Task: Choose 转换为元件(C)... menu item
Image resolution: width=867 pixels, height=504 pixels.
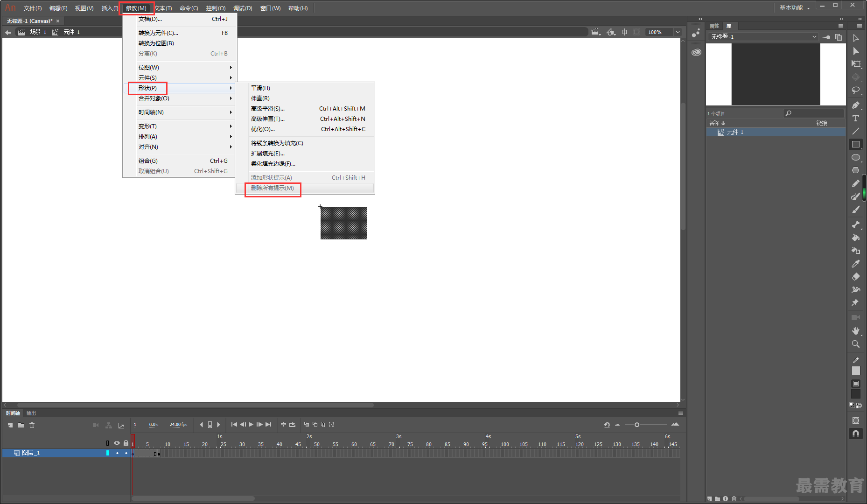Action: click(180, 33)
